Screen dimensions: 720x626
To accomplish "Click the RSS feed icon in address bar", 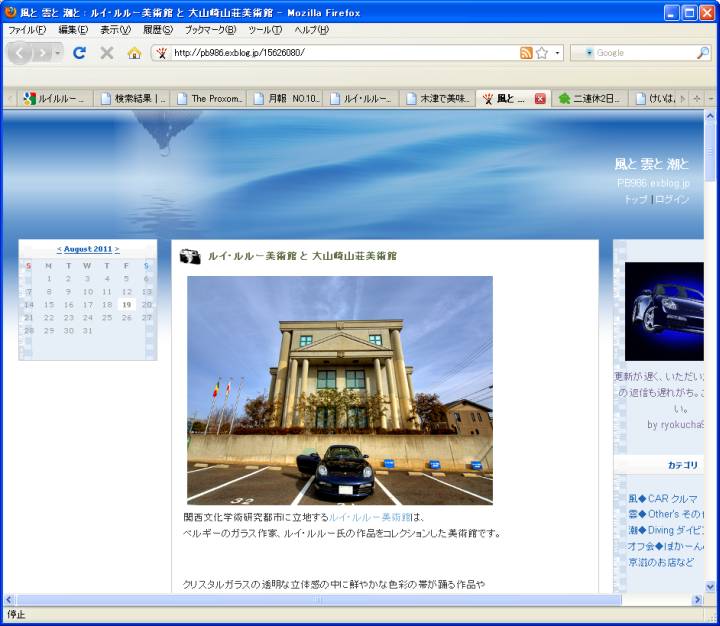I will [x=526, y=53].
